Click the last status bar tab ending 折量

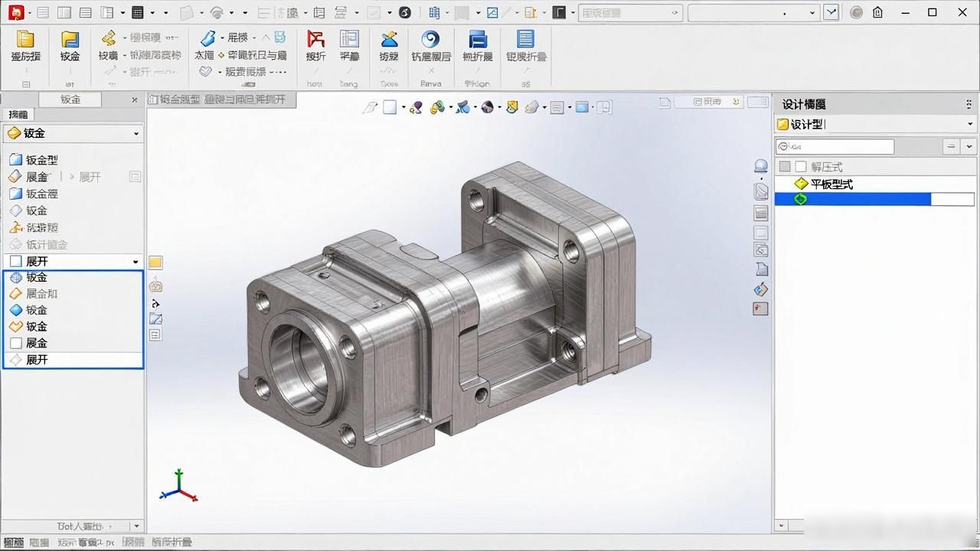[x=171, y=542]
